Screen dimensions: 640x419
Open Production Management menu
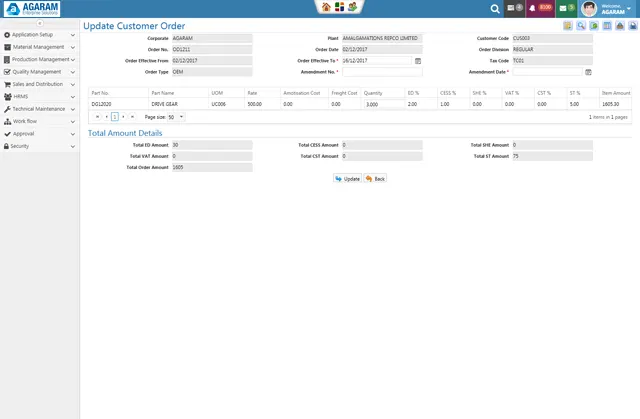tap(39, 60)
